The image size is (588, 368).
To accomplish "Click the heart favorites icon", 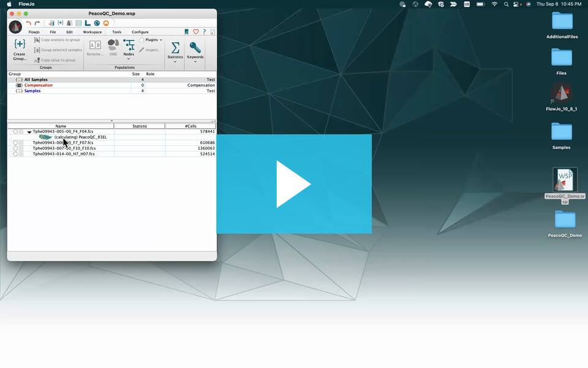I will pyautogui.click(x=196, y=32).
